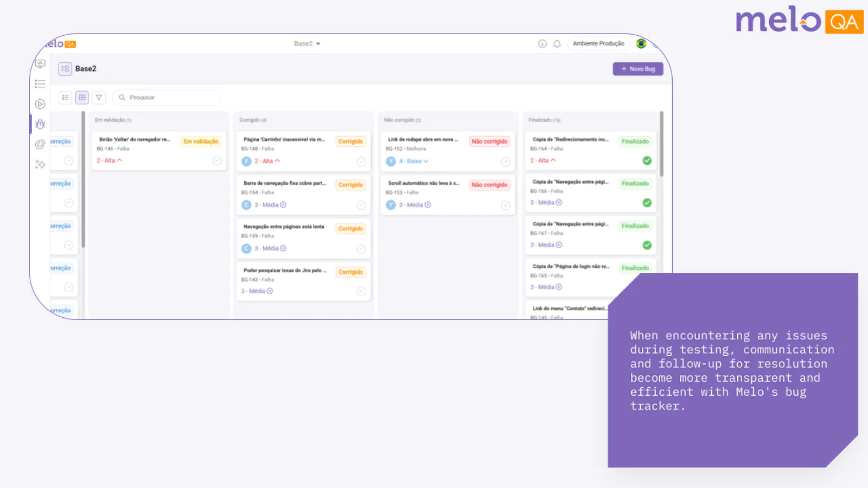Open bug 'Barra de navegação fixa cobre'
This screenshot has width=868, height=488.
coord(285,183)
